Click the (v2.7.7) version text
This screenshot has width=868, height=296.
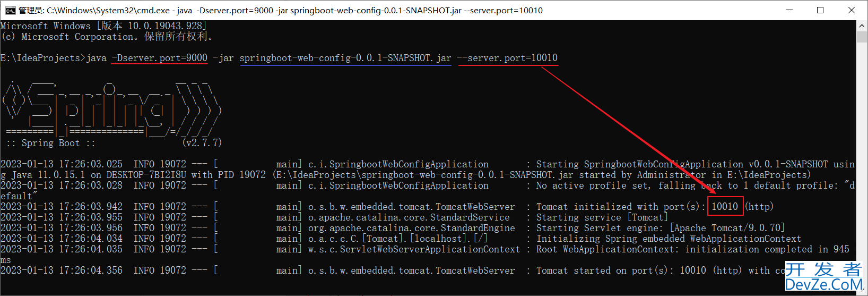coord(202,143)
